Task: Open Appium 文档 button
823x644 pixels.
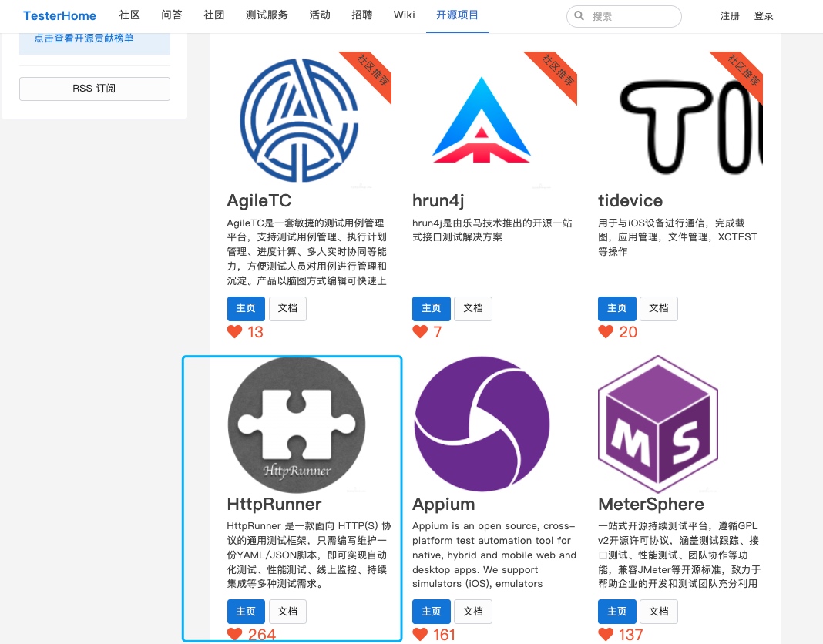Action: click(x=473, y=612)
